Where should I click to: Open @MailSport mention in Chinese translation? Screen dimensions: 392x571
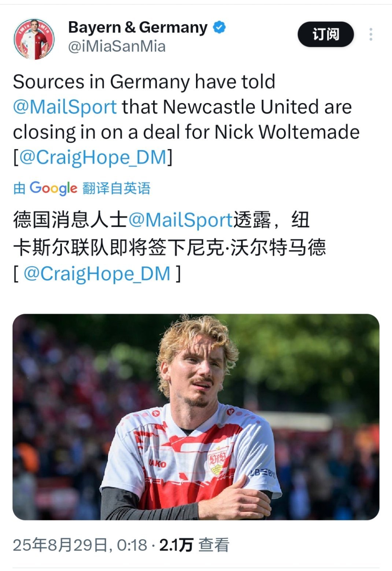181,220
